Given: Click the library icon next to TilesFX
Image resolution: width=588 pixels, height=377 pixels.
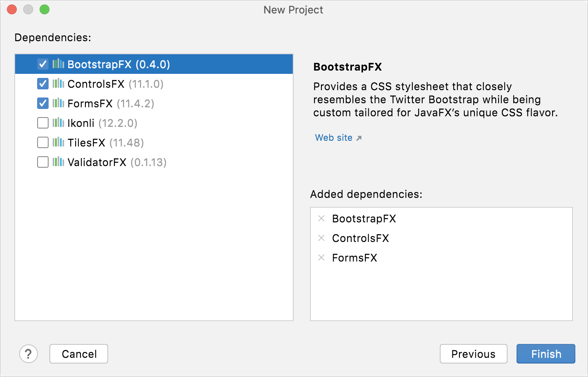Looking at the screenshot, I should click(58, 142).
